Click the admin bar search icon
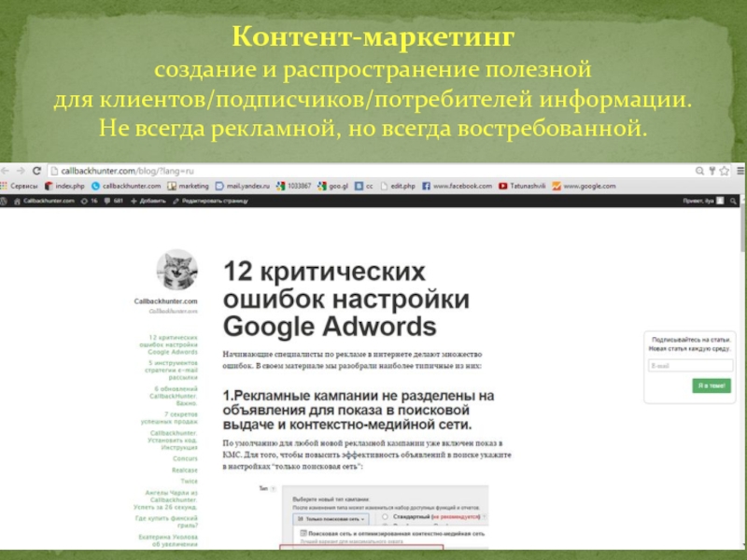Screen dimensions: 747x560 (734, 201)
